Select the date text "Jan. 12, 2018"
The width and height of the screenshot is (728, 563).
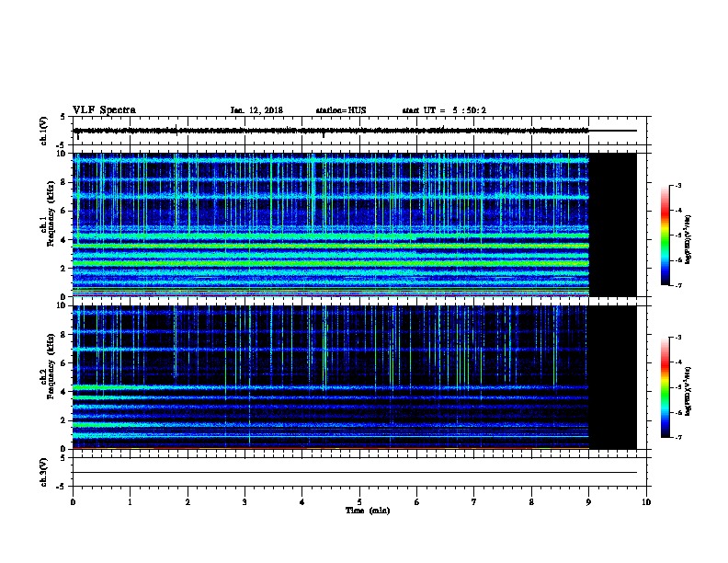tap(256, 110)
